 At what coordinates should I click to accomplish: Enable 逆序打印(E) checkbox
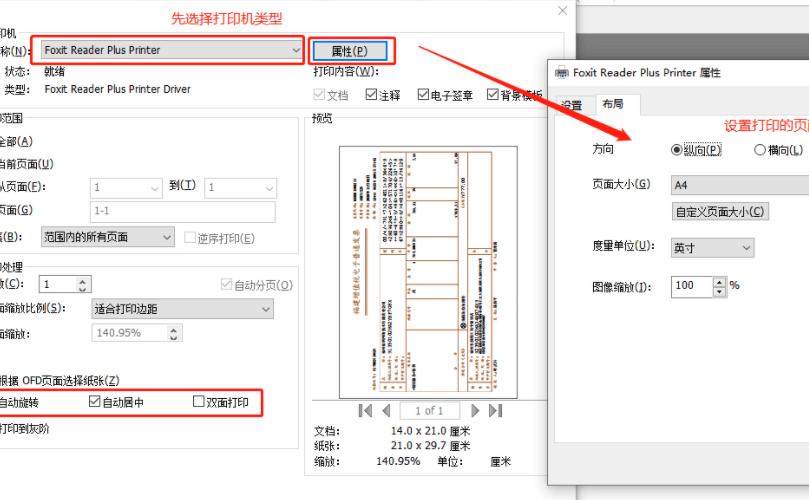pyautogui.click(x=190, y=237)
